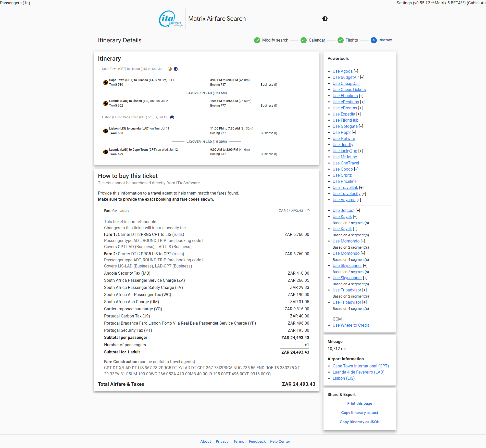This screenshot has height=448, width=486.
Task: Expand the [+] options beside Use Vayama
Action: pos(359,200)
